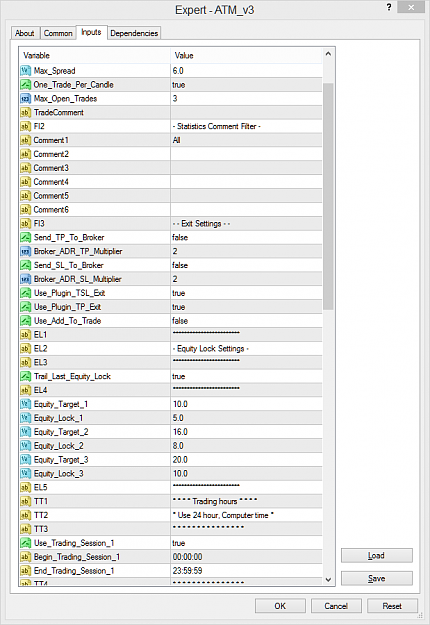Click the Save button
The height and width of the screenshot is (625, 430).
coord(377,578)
